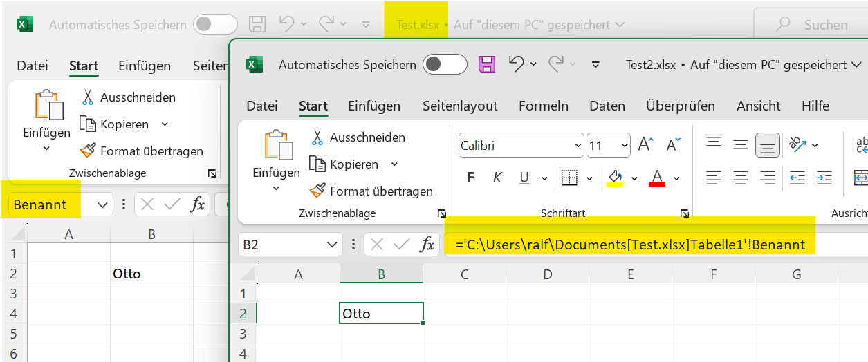Image resolution: width=868 pixels, height=362 pixels.
Task: Toggle underline U formatting
Action: [x=524, y=178]
